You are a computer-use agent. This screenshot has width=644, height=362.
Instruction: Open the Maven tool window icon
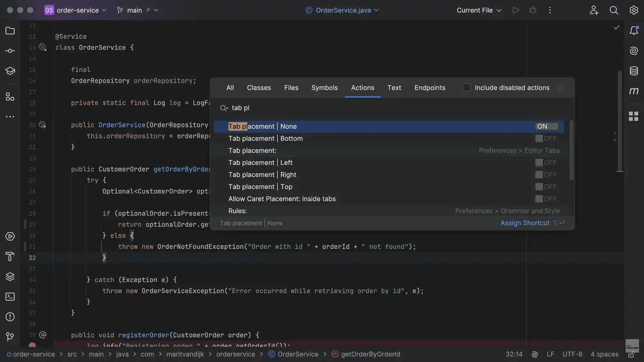click(634, 91)
